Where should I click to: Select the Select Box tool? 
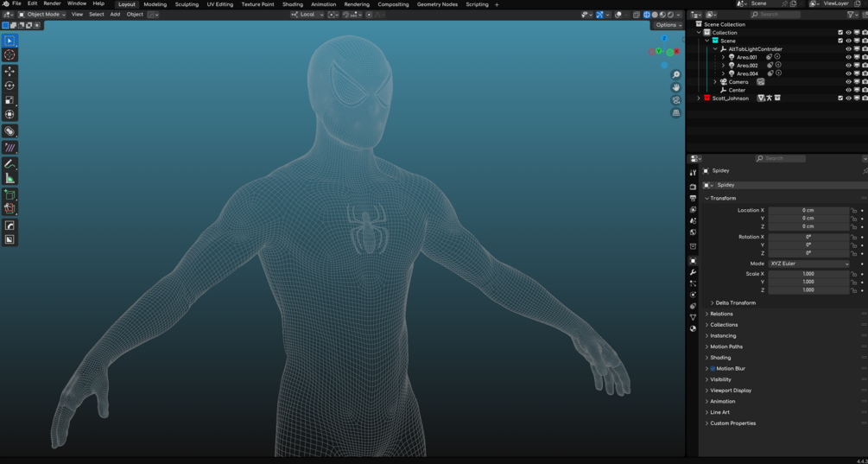pos(10,41)
